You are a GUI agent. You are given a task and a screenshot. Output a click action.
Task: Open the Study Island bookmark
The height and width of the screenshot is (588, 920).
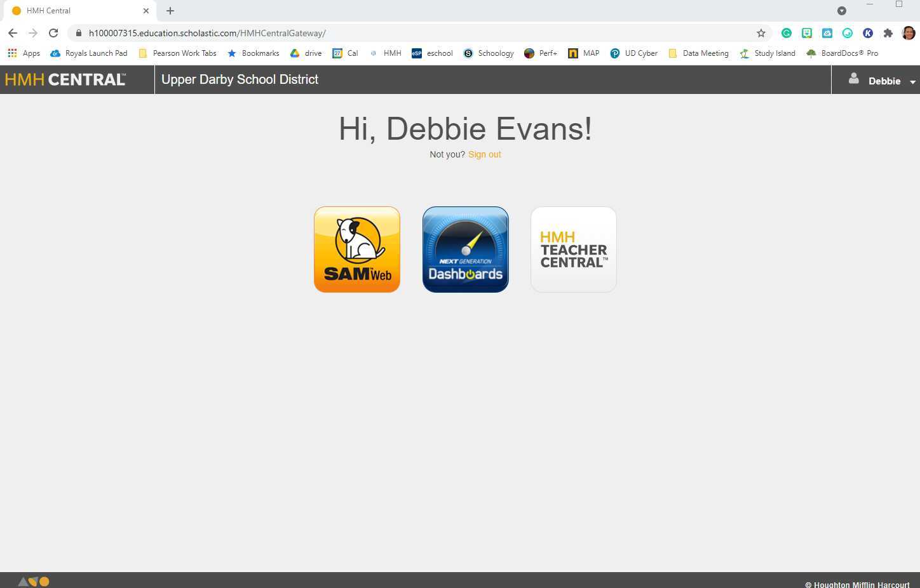768,53
